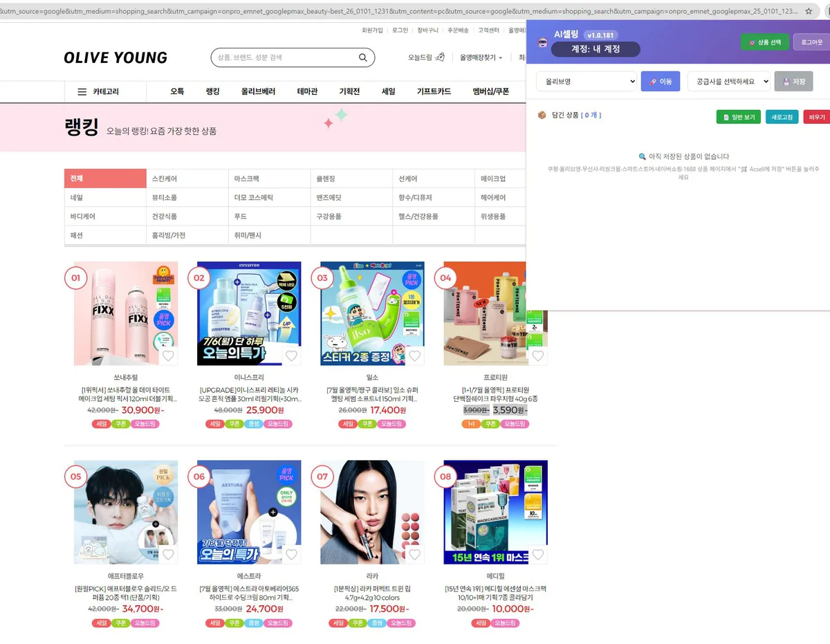The image size is (830, 644).
Task: Like the 이니스프리 product with the heart icon
Action: (x=291, y=356)
